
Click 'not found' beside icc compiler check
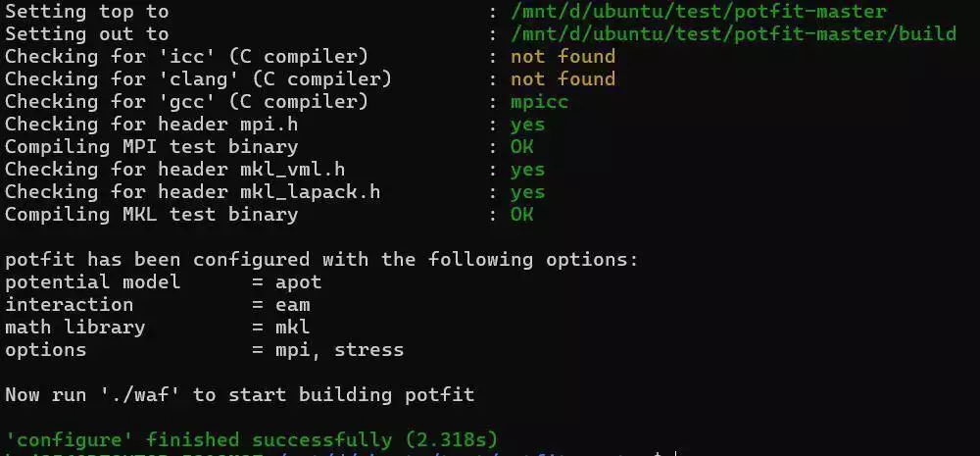[563, 56]
